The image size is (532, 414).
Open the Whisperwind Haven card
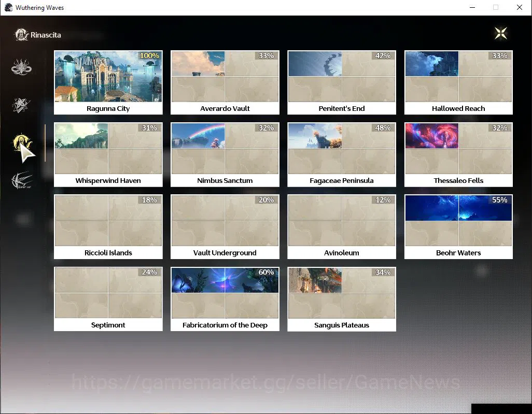(x=108, y=154)
